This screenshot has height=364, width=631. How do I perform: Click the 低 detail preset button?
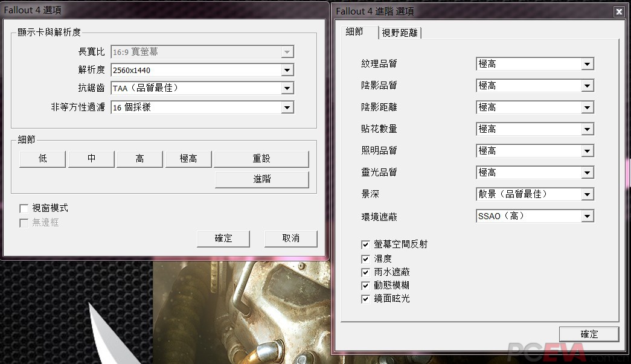coord(42,159)
